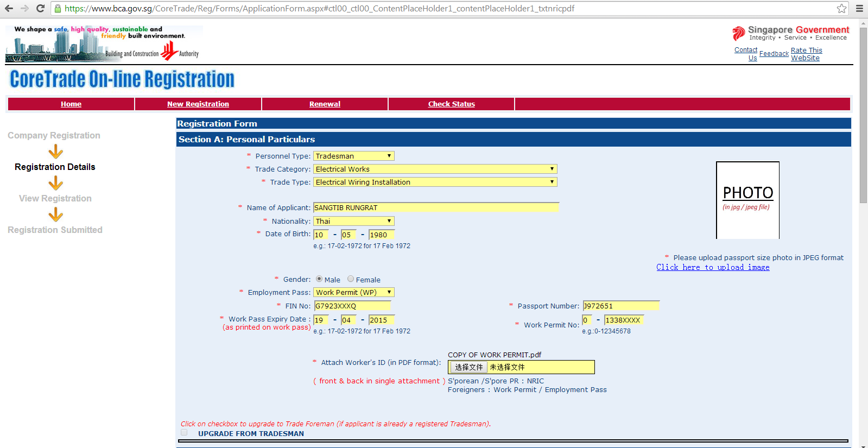The image size is (868, 448).
Task: Click the vertical scrollbar thumb
Action: 863,115
